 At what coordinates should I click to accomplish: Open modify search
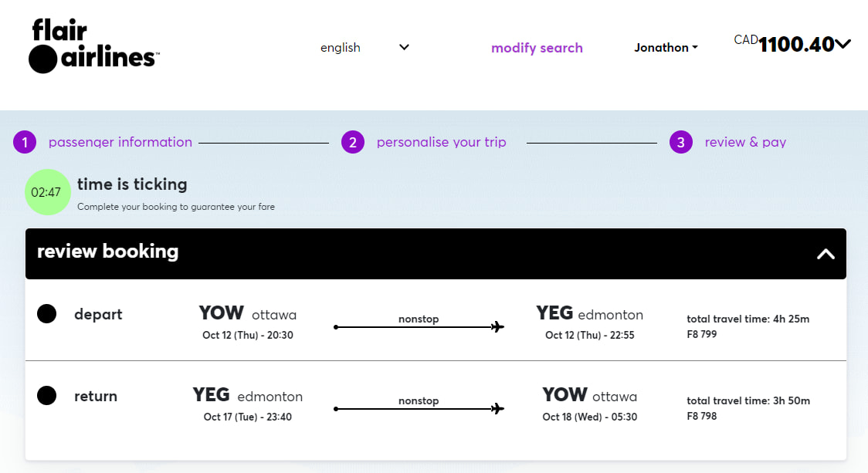click(x=537, y=48)
